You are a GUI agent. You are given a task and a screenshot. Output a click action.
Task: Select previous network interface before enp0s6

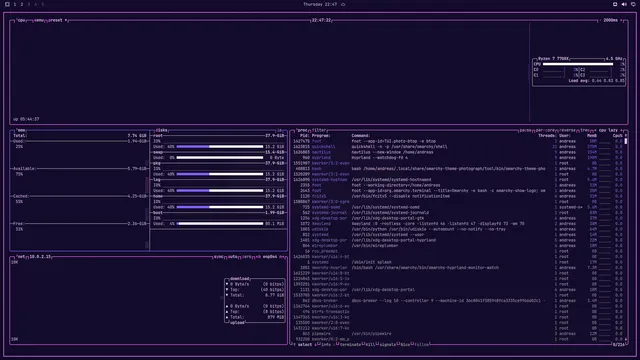(258, 257)
